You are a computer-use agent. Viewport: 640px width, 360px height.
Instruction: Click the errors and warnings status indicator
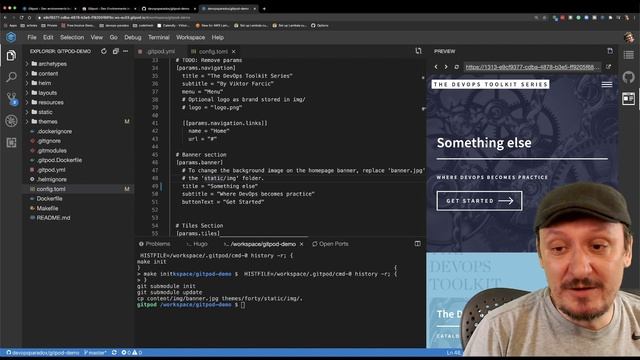pyautogui.click(x=131, y=352)
